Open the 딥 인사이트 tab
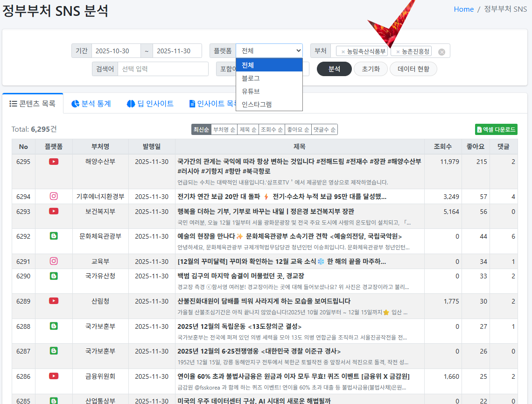532x404 pixels. click(149, 103)
